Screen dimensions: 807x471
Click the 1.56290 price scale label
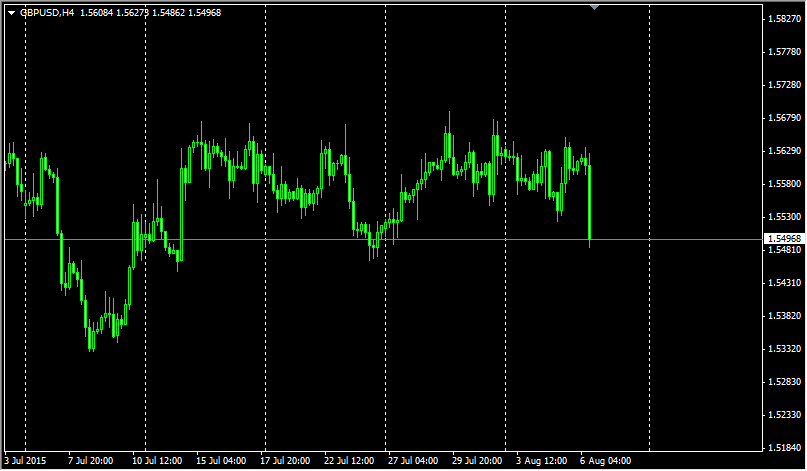click(x=784, y=151)
